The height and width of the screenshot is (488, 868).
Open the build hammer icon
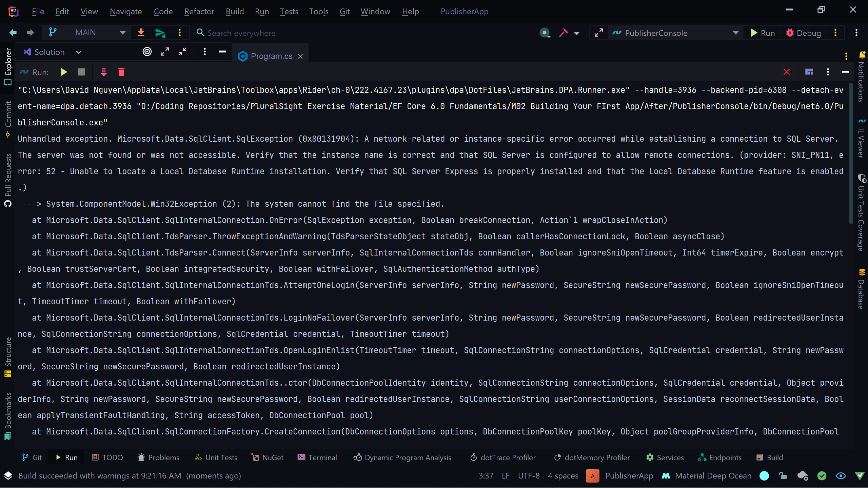point(563,33)
